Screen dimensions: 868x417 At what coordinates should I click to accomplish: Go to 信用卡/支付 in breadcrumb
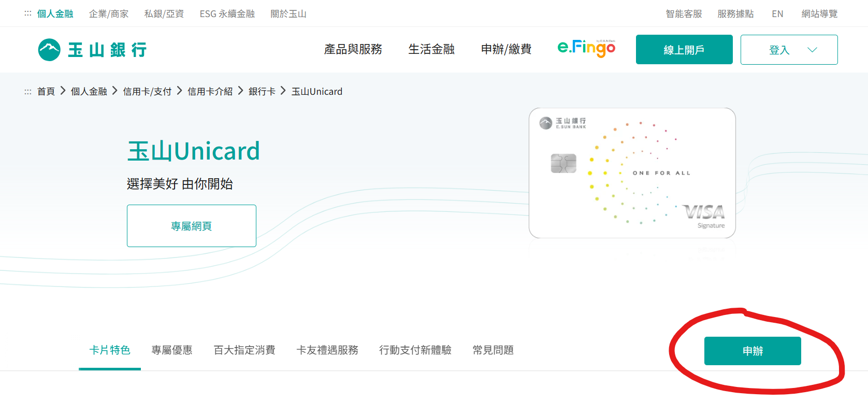coord(147,92)
